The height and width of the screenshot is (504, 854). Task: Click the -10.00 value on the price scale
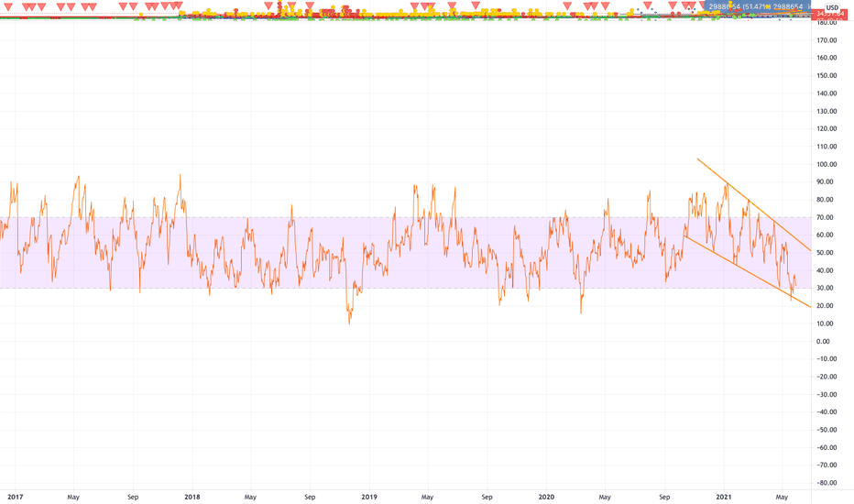[827, 359]
